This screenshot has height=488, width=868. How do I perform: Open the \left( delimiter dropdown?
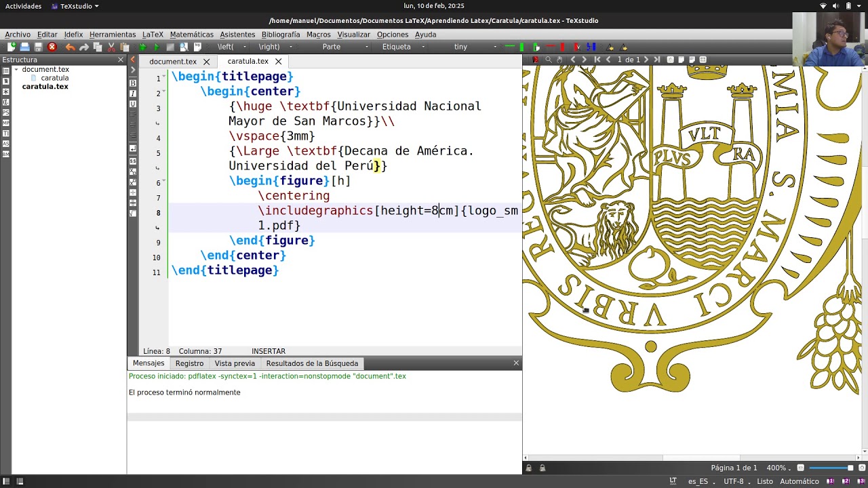coord(231,47)
